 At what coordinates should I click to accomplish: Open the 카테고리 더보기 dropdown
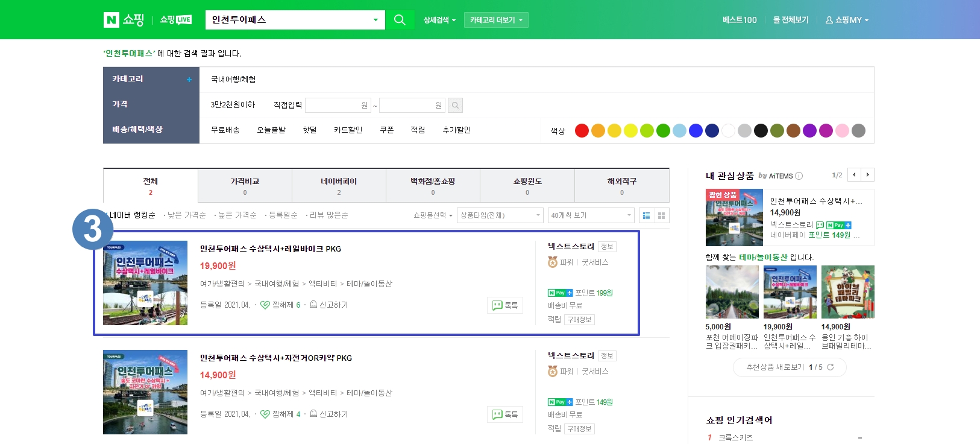(496, 20)
